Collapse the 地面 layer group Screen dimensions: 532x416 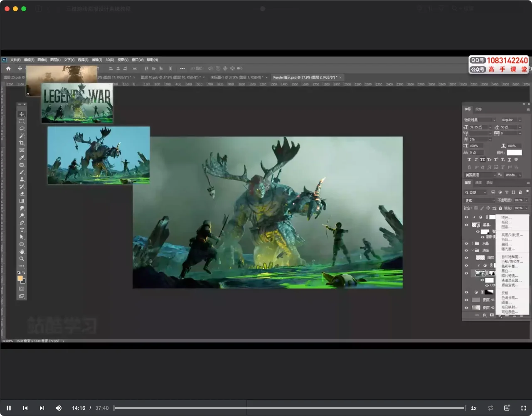coord(472,250)
